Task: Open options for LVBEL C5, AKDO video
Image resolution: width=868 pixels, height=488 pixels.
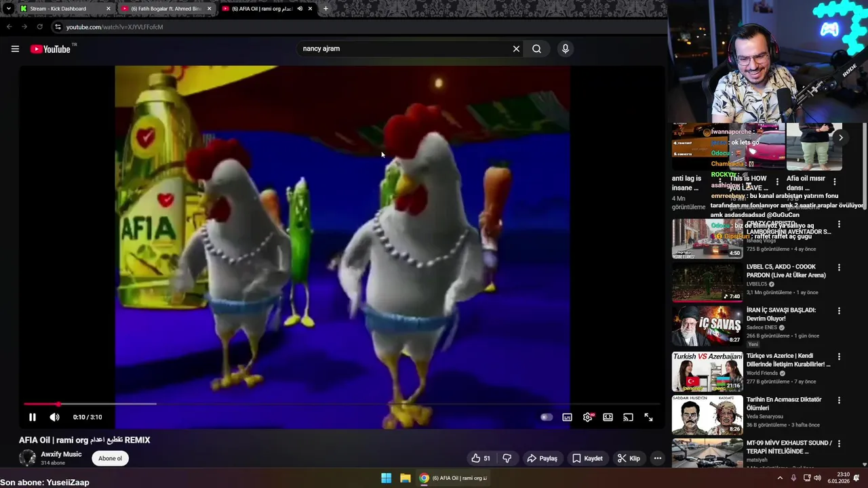Action: [x=839, y=268]
